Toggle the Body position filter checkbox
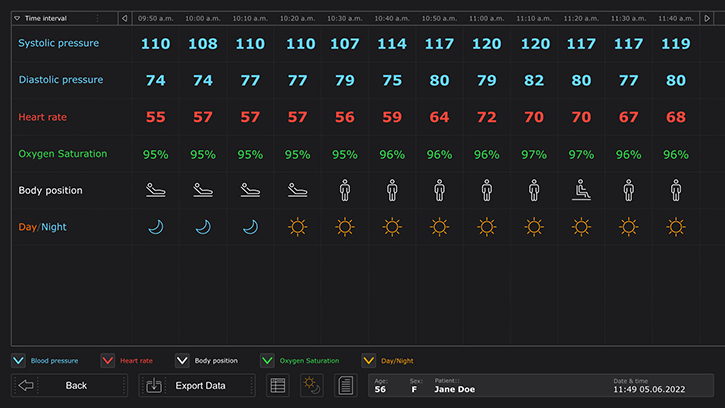725x408 pixels. tap(182, 361)
